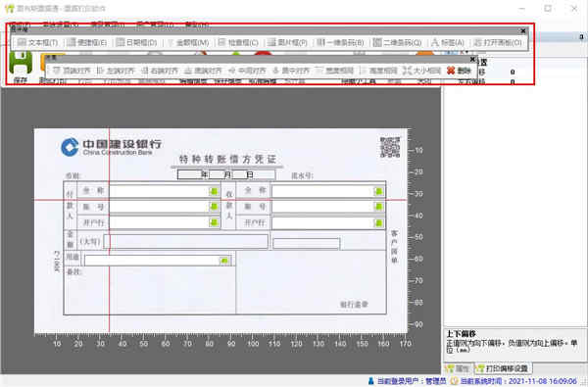
Task: Close the controls floating toolbar
Action: [523, 30]
